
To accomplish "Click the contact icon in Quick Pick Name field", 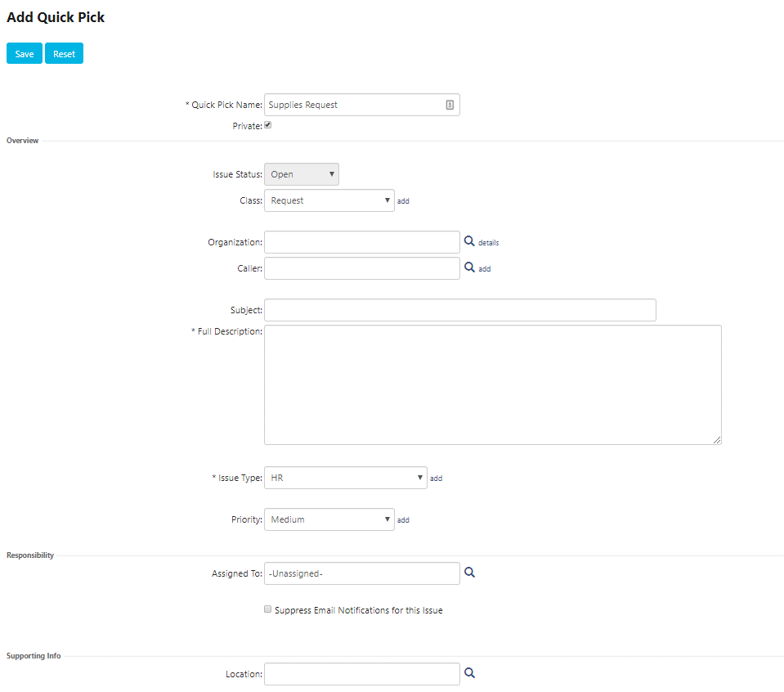I will click(450, 105).
